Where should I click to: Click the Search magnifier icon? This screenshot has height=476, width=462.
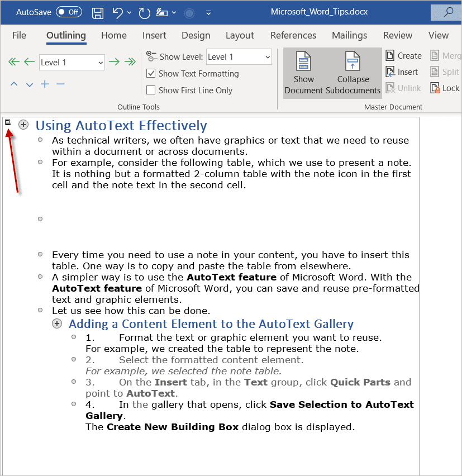tap(448, 12)
